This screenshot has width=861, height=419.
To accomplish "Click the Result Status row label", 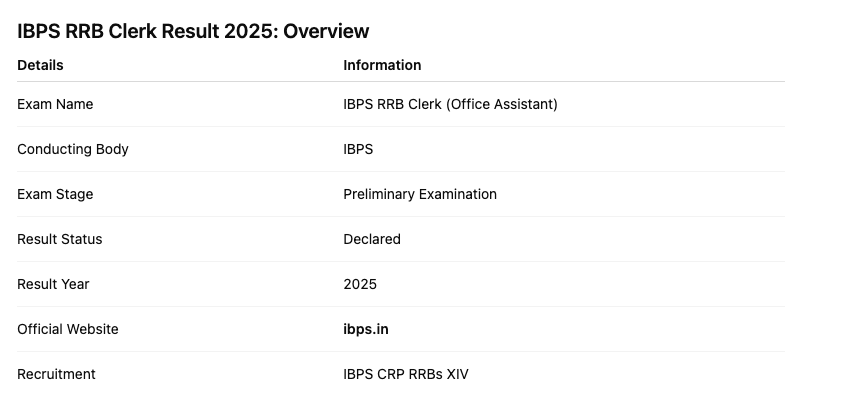I will point(60,239).
